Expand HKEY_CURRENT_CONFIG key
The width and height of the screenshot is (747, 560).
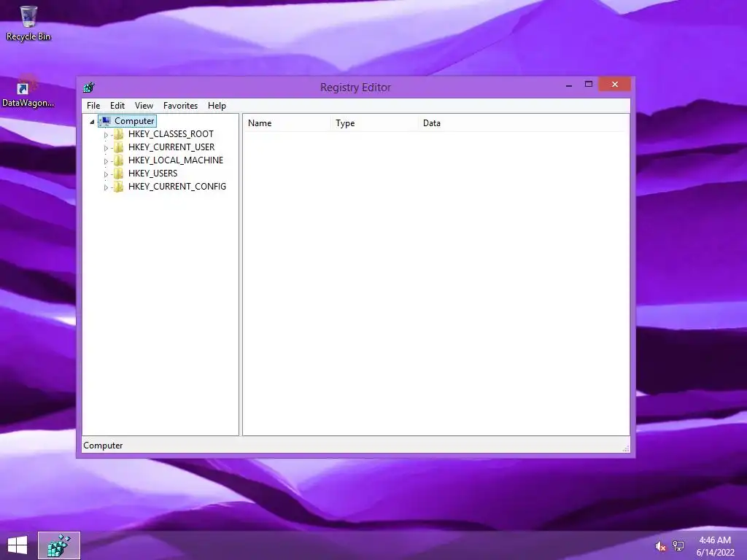point(106,187)
